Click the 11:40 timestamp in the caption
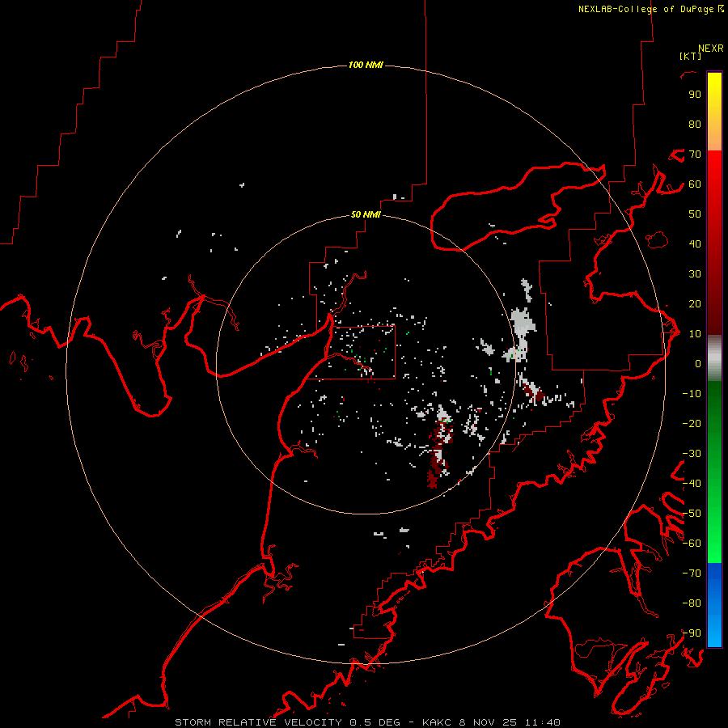The height and width of the screenshot is (728, 728). click(x=542, y=722)
